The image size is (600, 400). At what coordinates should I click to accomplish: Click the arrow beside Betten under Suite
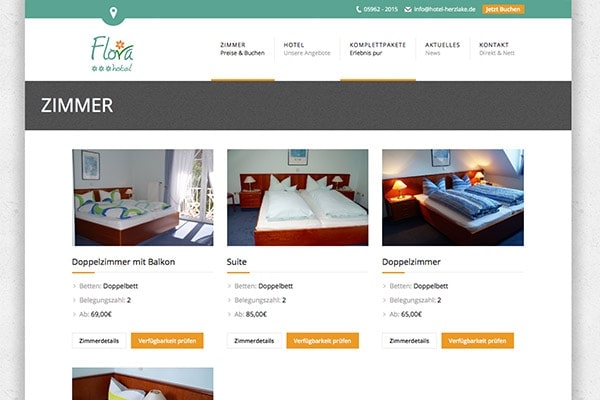point(229,286)
